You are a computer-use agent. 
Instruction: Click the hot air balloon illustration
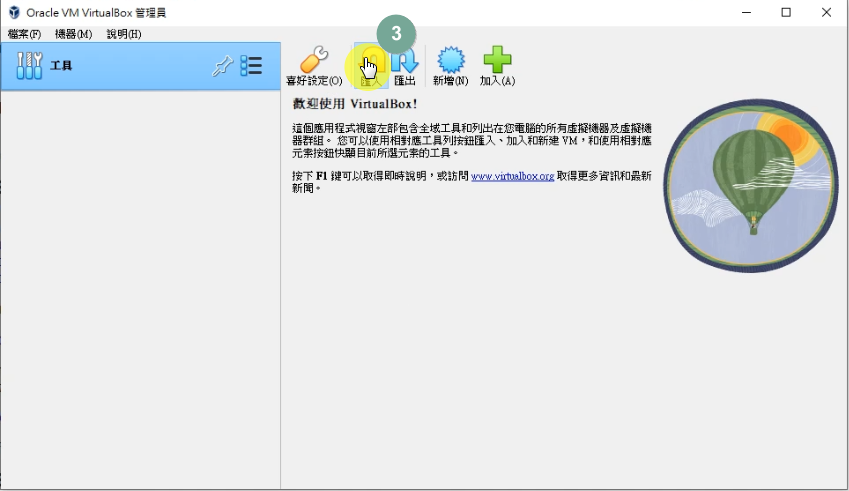tap(751, 185)
